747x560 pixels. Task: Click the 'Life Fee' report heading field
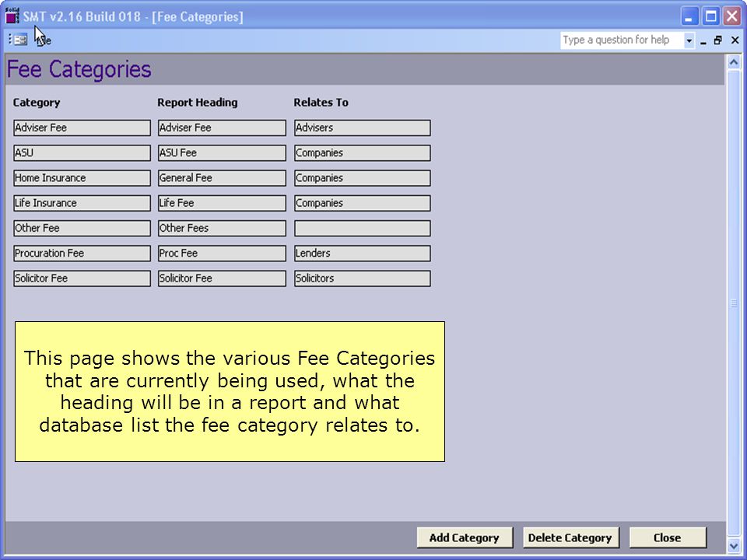222,203
